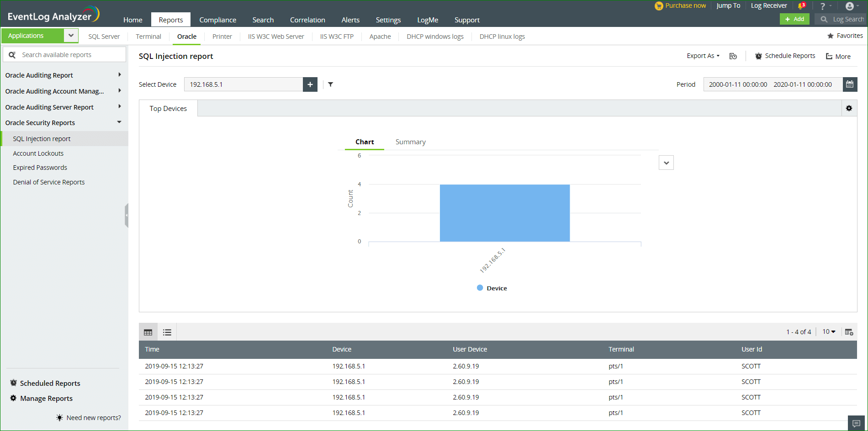This screenshot has height=431, width=868.
Task: Click the blue 192.168.5.1 chart bar
Action: coord(505,213)
